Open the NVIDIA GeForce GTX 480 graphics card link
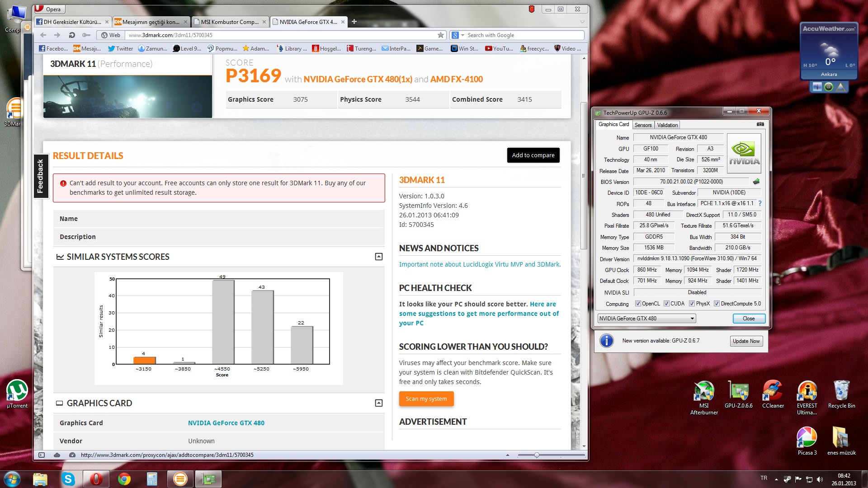Screen dimensions: 868x488 226,423
